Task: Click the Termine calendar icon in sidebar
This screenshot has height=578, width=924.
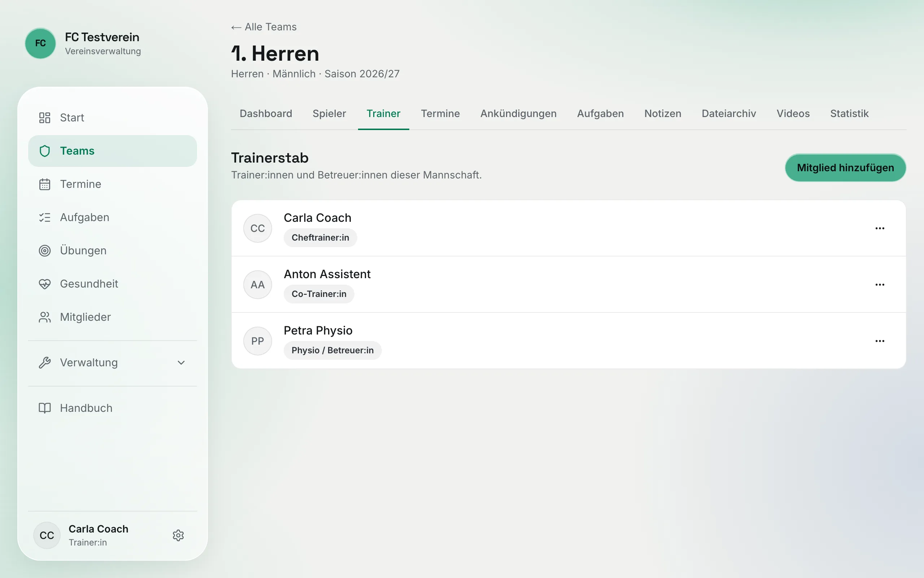Action: [x=45, y=184]
